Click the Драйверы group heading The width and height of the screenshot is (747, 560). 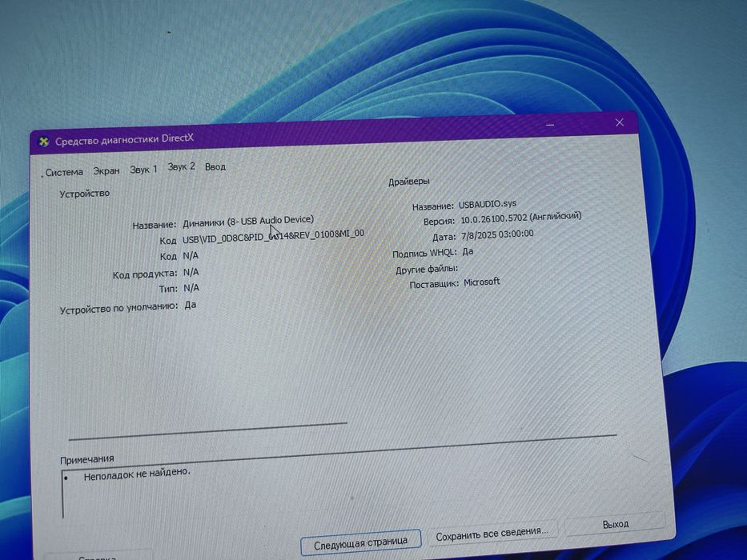click(x=409, y=182)
